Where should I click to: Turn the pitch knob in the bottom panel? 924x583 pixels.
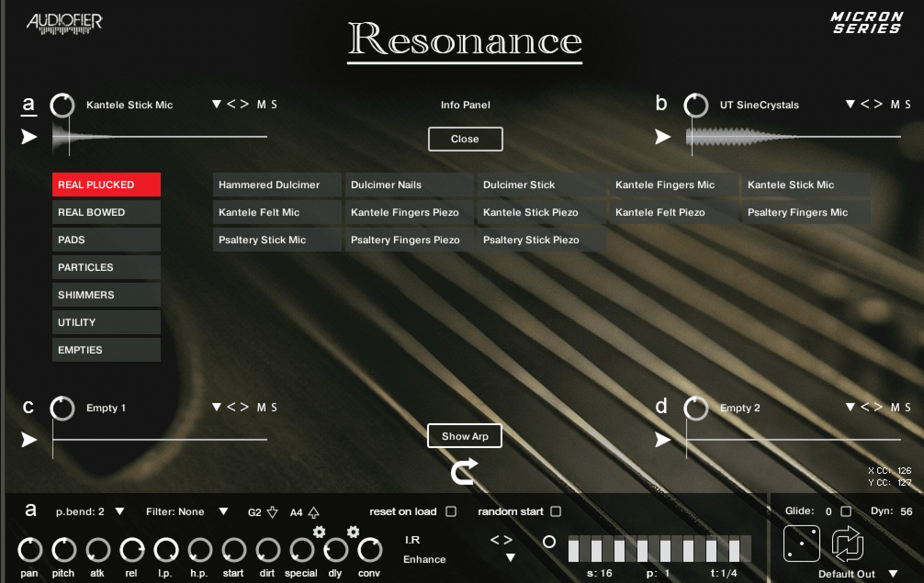point(64,549)
